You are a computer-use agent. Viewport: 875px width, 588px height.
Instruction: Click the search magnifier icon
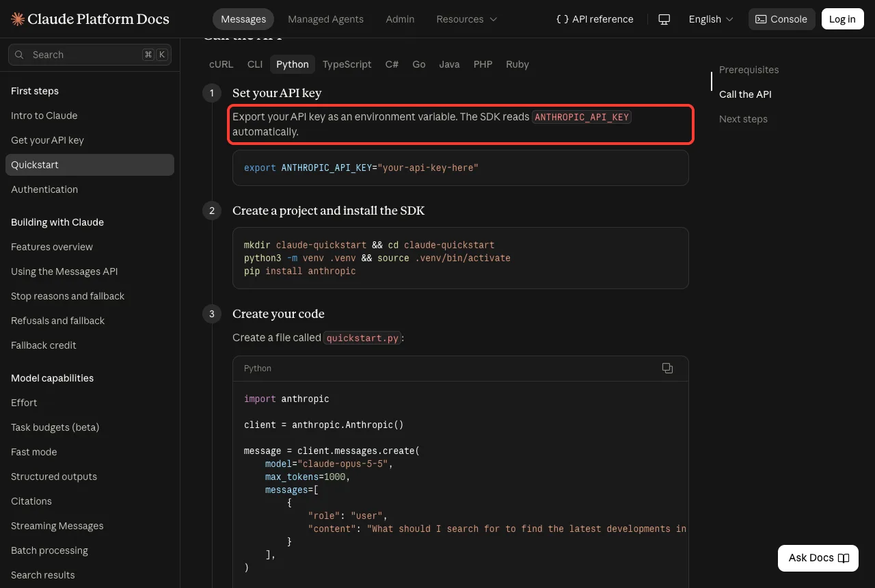click(20, 55)
